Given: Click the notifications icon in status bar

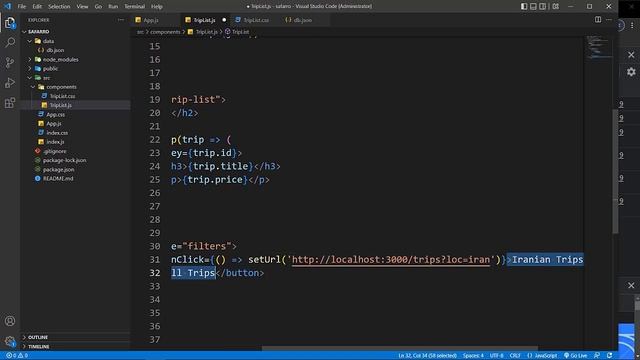Looking at the screenshot, I should (x=609, y=356).
